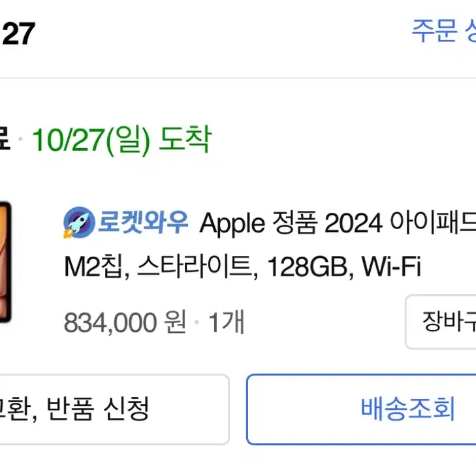Click the 도착 arrival status word
The height and width of the screenshot is (476, 476).
185,138
